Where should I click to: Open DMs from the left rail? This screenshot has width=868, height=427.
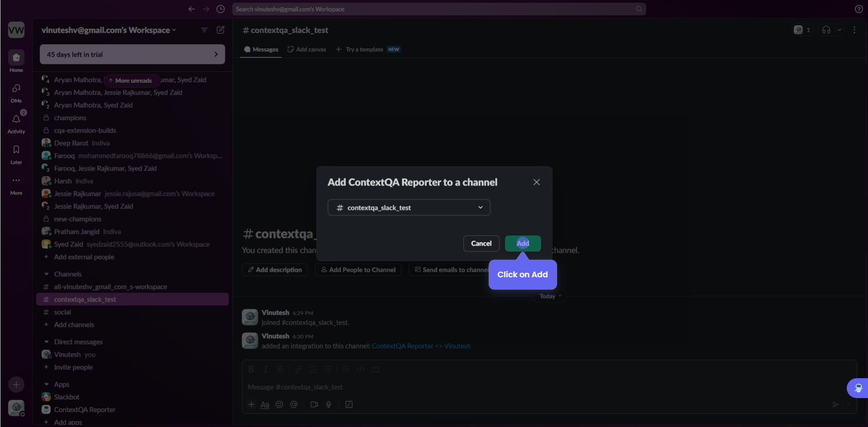pos(16,89)
